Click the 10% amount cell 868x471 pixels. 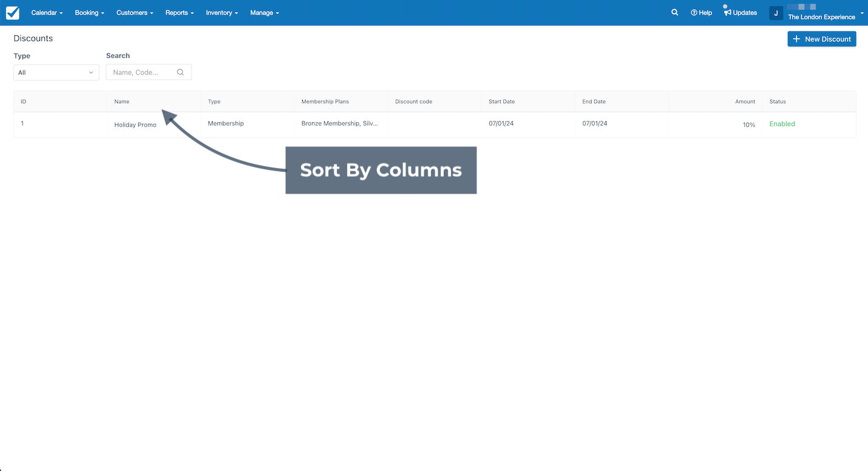(749, 125)
